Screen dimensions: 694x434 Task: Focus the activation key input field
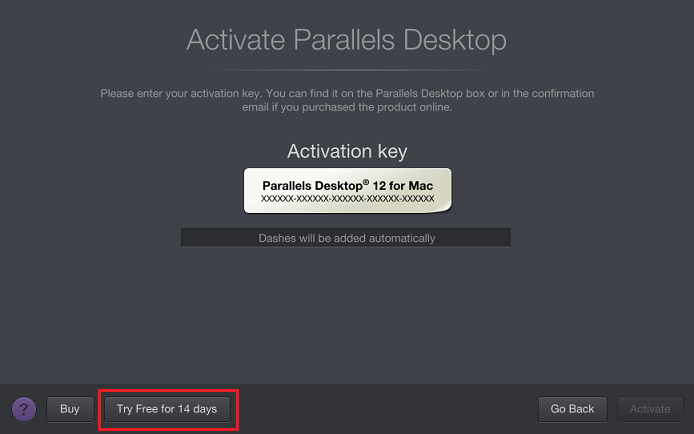click(346, 238)
